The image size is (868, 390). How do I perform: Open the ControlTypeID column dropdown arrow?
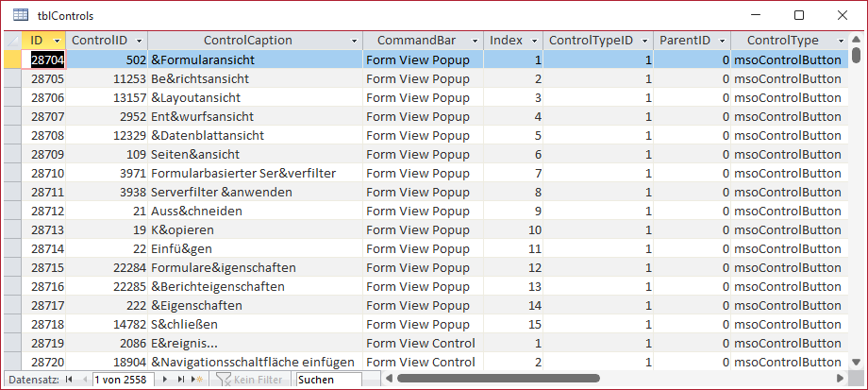click(x=644, y=41)
